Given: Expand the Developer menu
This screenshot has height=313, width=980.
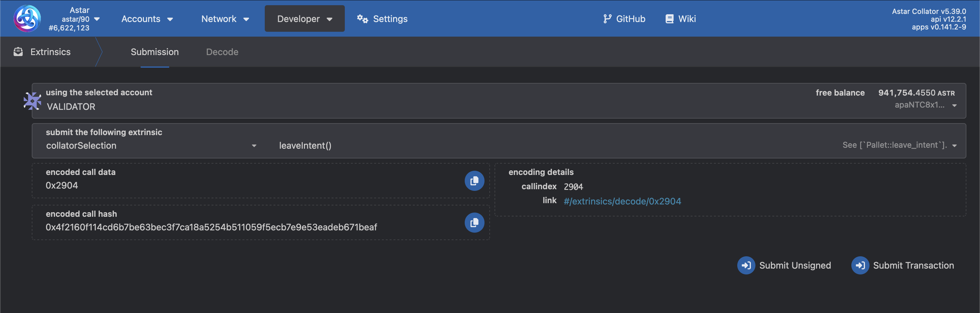Looking at the screenshot, I should point(304,19).
